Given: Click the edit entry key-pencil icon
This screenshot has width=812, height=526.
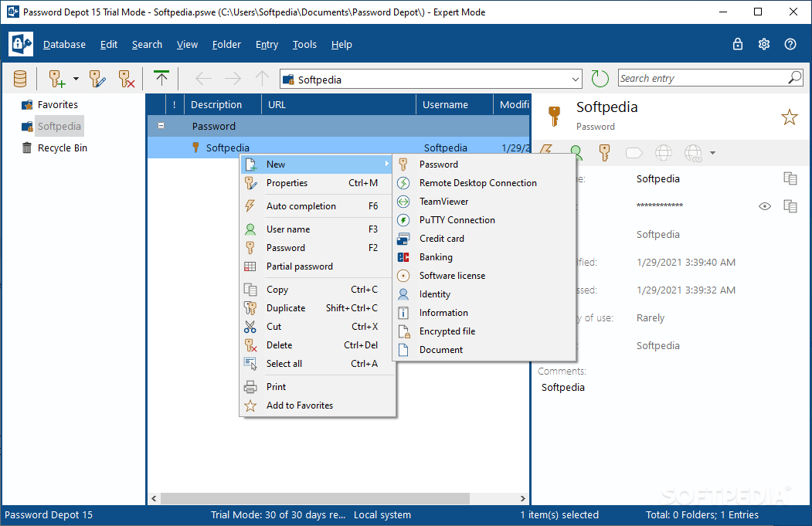Looking at the screenshot, I should 97,79.
